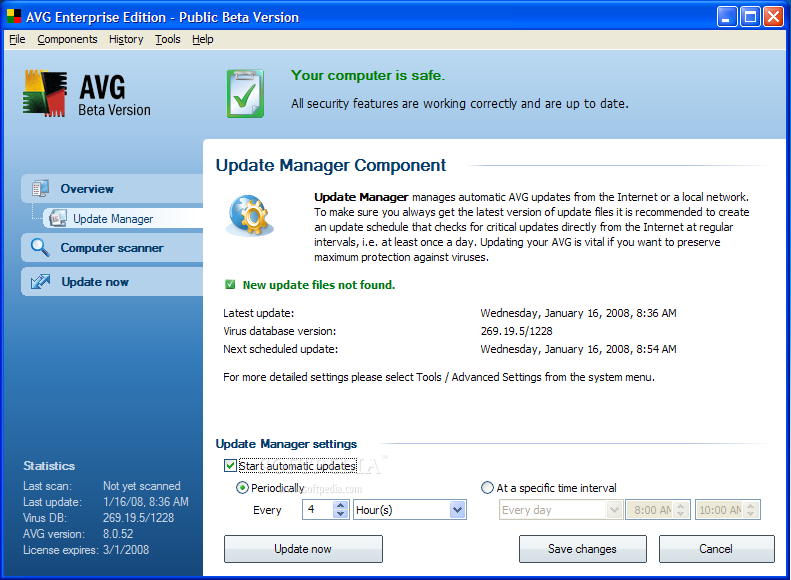Image resolution: width=791 pixels, height=580 pixels.
Task: Click the 'Your computer is safe.' heading
Action: tap(368, 75)
